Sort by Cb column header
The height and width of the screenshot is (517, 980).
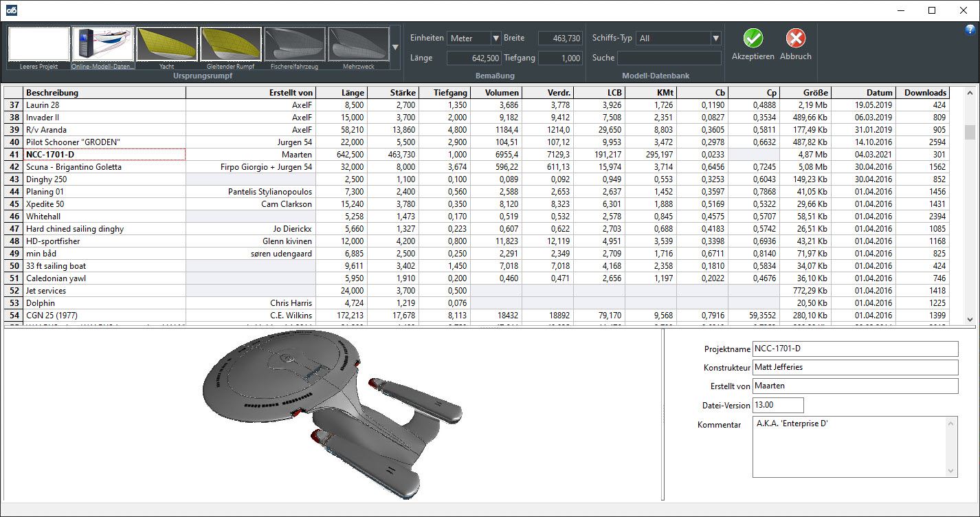pos(703,93)
